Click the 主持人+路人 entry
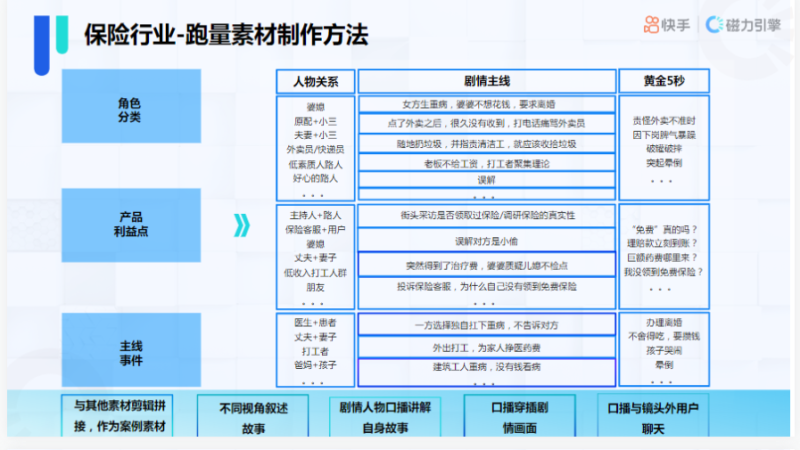 point(315,215)
